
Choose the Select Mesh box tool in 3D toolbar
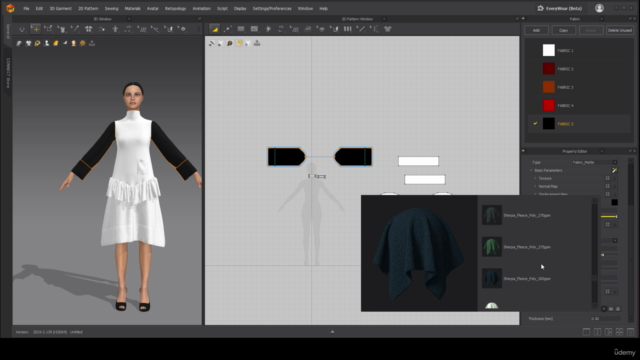[49, 29]
